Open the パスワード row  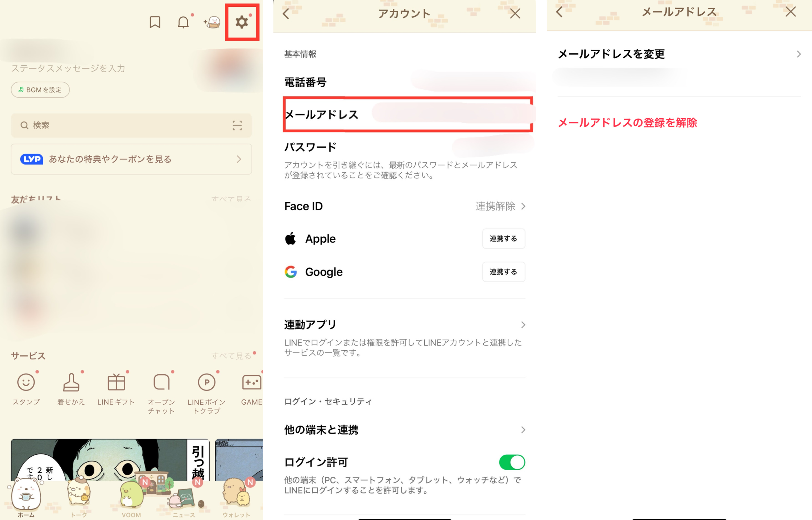(405, 147)
